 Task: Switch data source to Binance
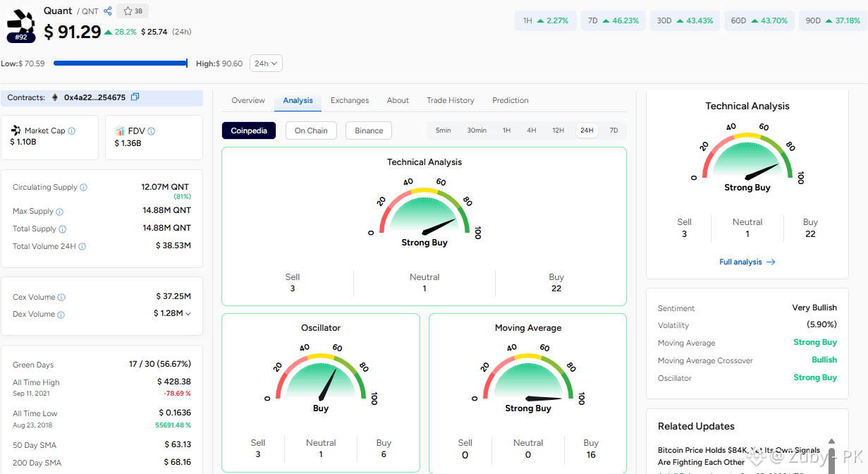pyautogui.click(x=369, y=130)
